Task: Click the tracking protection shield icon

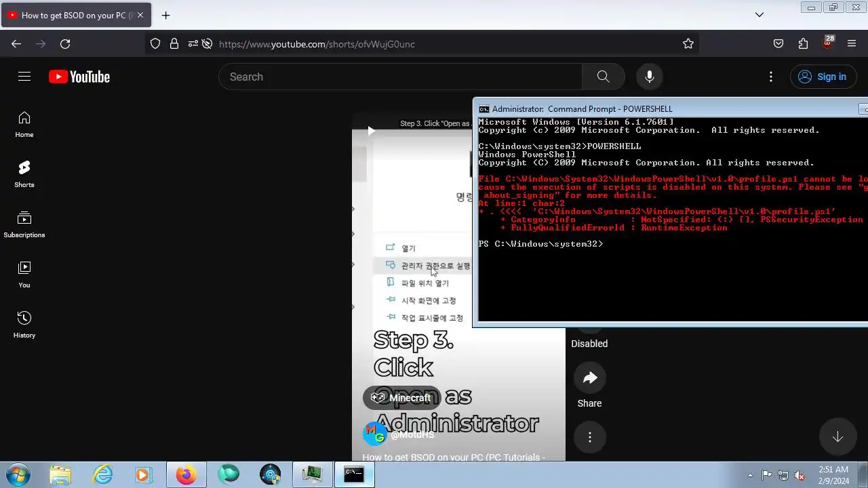Action: click(x=155, y=44)
